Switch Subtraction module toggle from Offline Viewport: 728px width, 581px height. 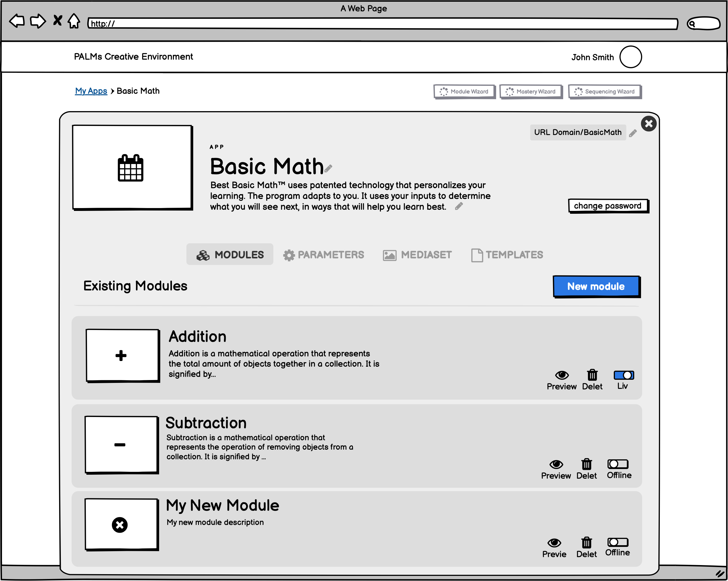pos(617,464)
